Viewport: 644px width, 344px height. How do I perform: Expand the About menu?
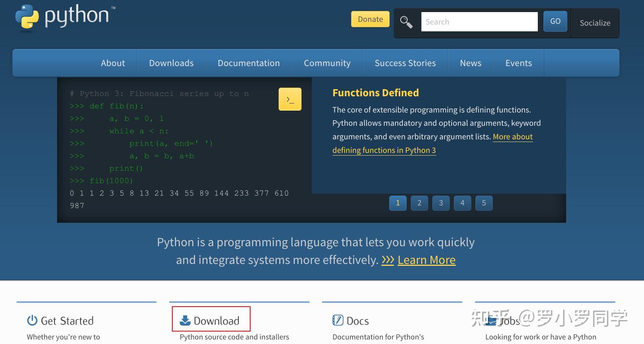pos(113,63)
